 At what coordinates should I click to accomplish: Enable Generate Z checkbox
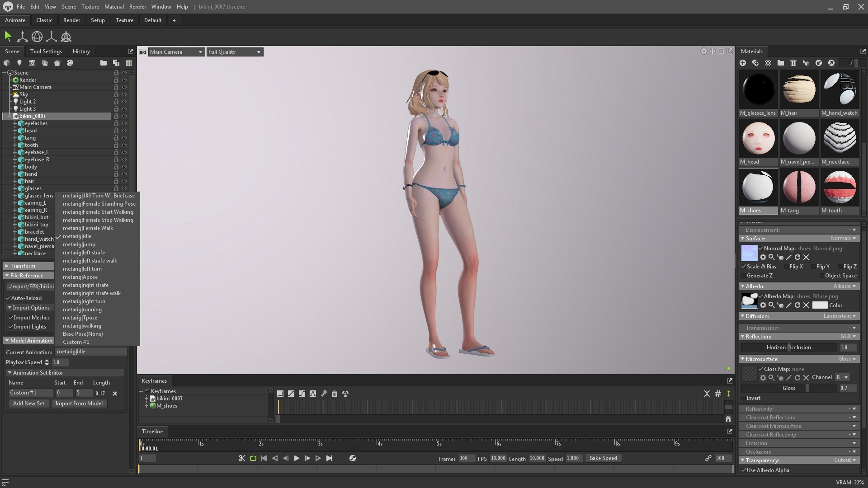click(744, 276)
